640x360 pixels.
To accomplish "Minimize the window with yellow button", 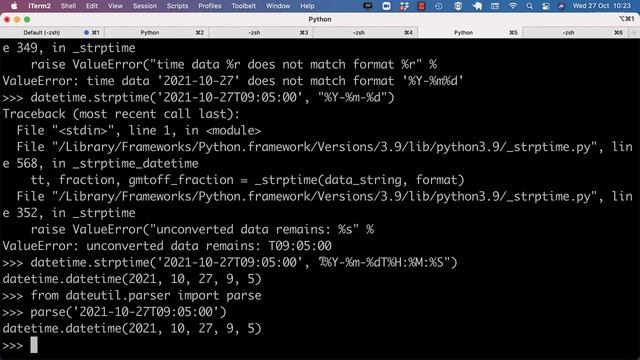I will (17, 19).
